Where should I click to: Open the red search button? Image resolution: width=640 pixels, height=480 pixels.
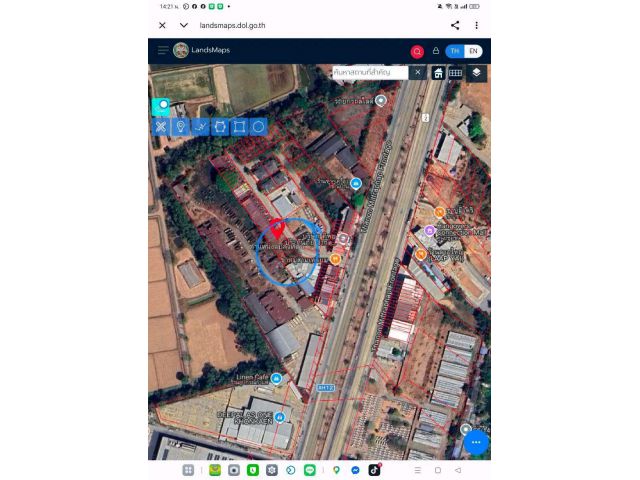point(417,51)
